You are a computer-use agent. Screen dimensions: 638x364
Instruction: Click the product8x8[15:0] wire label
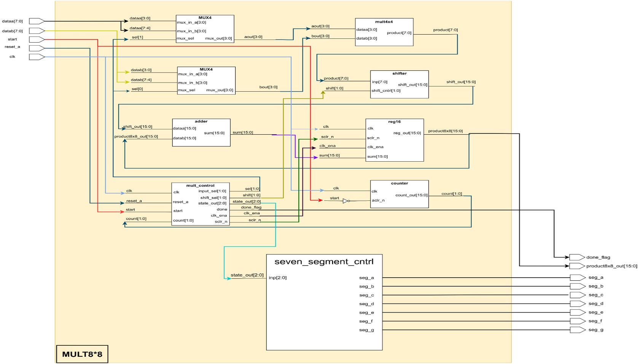445,131
